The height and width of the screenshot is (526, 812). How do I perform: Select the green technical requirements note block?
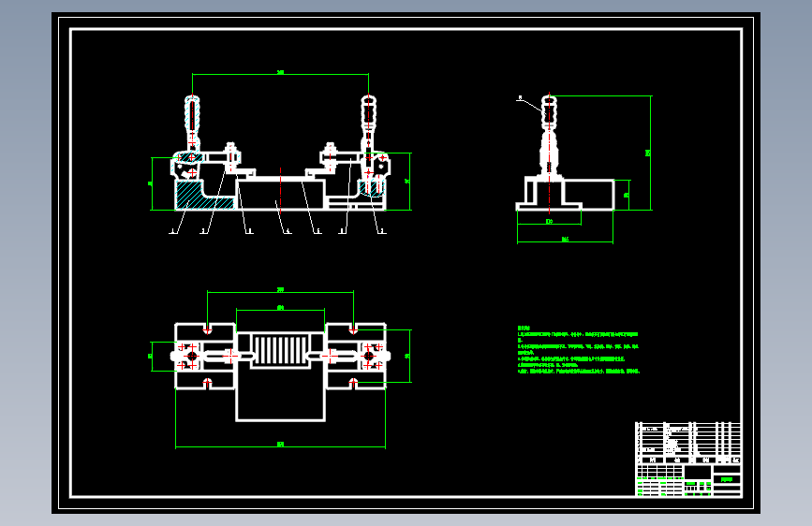(579, 349)
